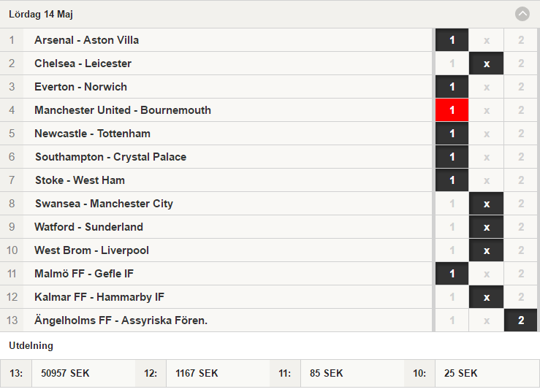Select x for Chelsea - Leicester
540x392 pixels.
(486, 64)
